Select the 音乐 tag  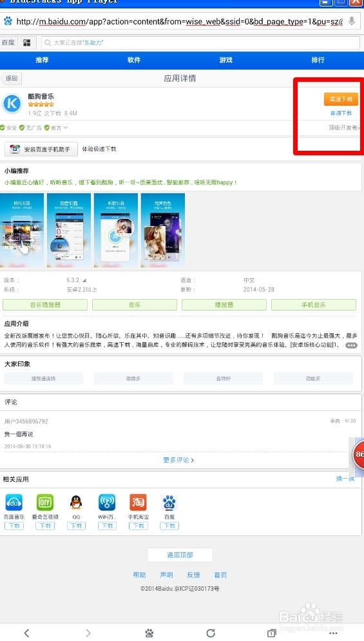(x=135, y=305)
